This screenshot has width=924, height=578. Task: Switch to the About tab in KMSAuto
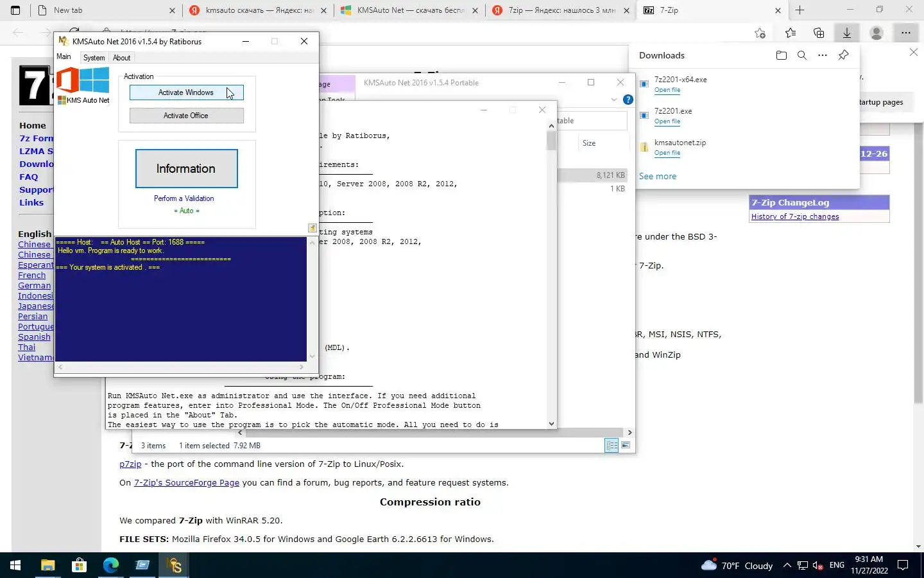coord(121,58)
